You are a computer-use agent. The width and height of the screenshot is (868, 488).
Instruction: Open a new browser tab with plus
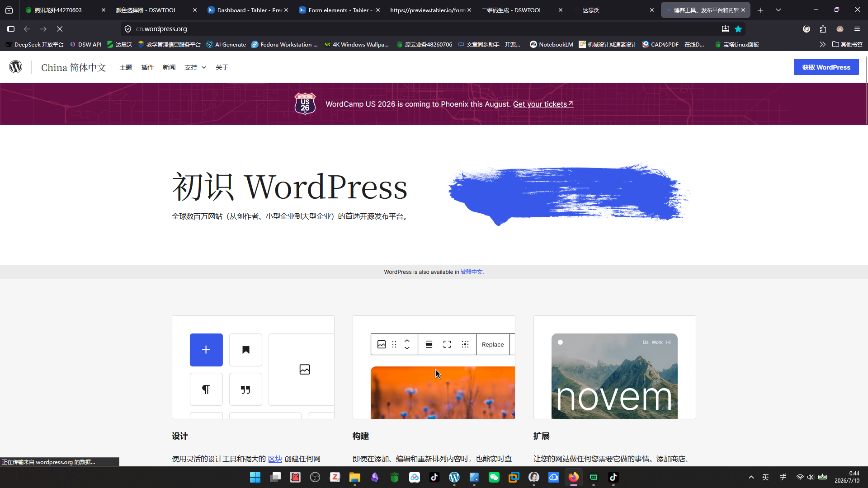(760, 10)
